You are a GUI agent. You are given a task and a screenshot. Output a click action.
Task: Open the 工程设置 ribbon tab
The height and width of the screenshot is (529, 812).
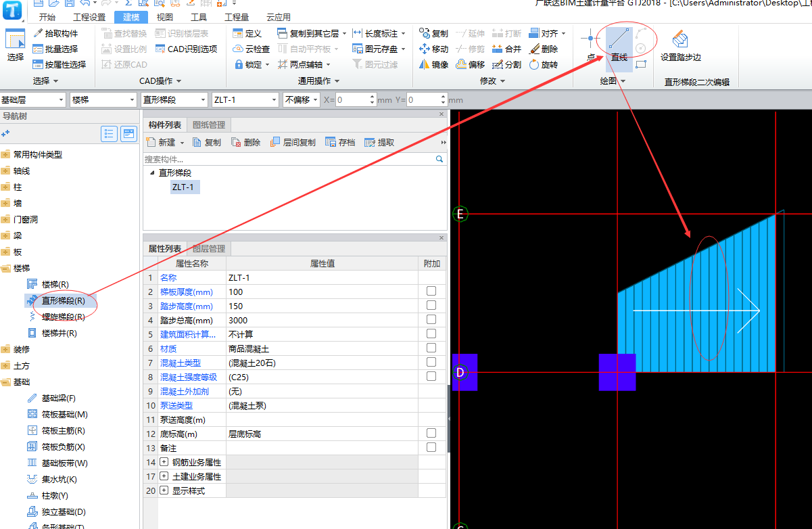(89, 17)
